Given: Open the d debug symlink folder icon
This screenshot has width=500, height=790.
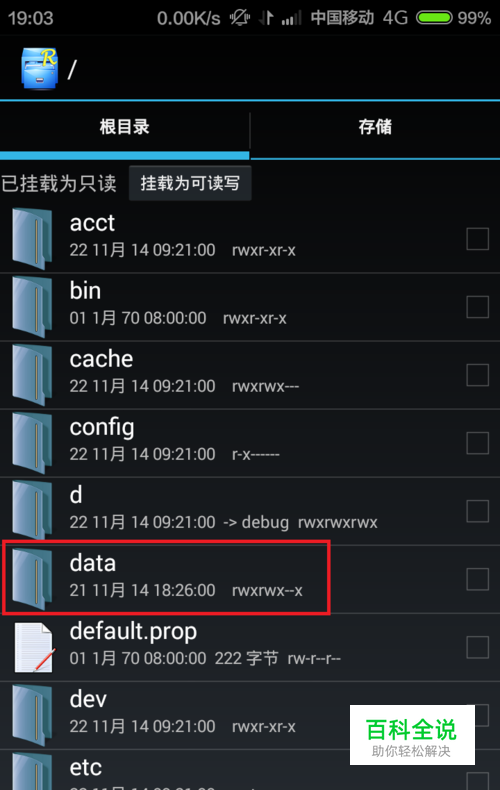Looking at the screenshot, I should (32, 511).
